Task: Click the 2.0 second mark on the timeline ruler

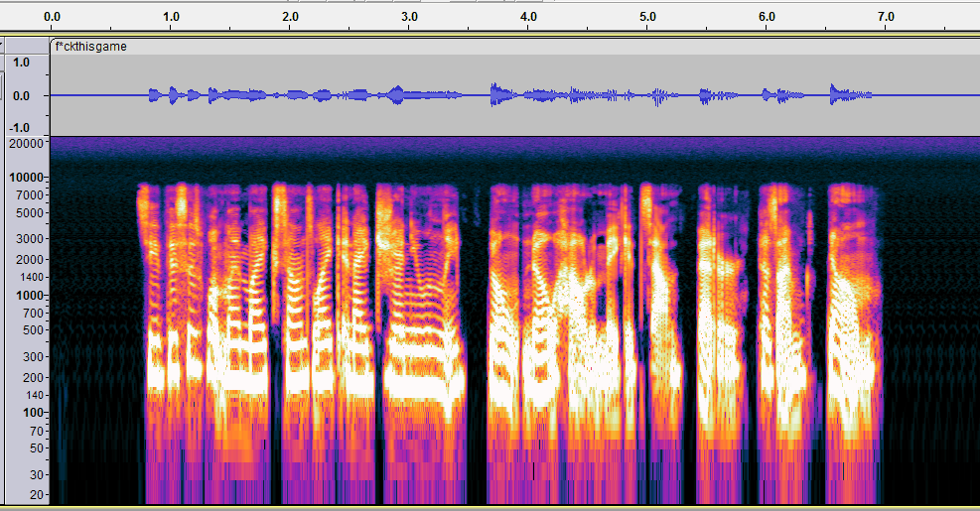Action: tap(290, 17)
